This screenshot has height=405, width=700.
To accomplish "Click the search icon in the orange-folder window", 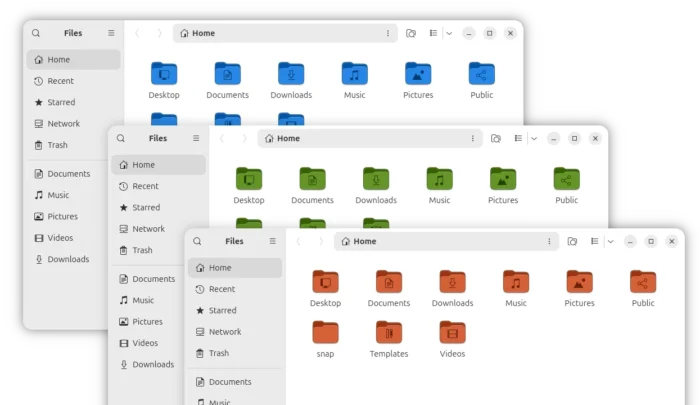I will pyautogui.click(x=197, y=241).
